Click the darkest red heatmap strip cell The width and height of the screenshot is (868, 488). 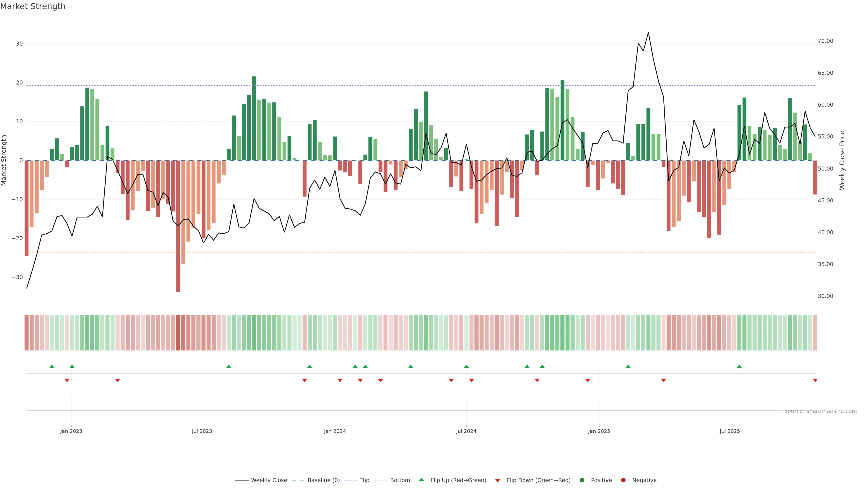click(x=178, y=332)
